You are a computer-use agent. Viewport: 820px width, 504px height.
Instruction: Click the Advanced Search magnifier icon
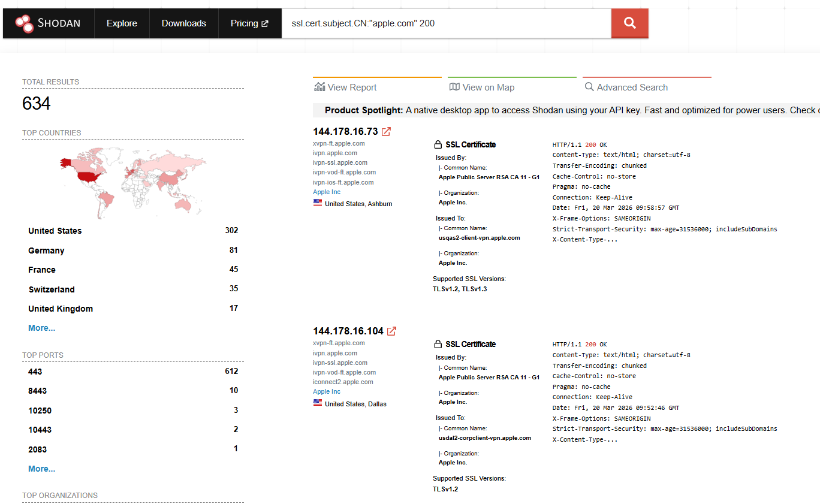point(589,87)
